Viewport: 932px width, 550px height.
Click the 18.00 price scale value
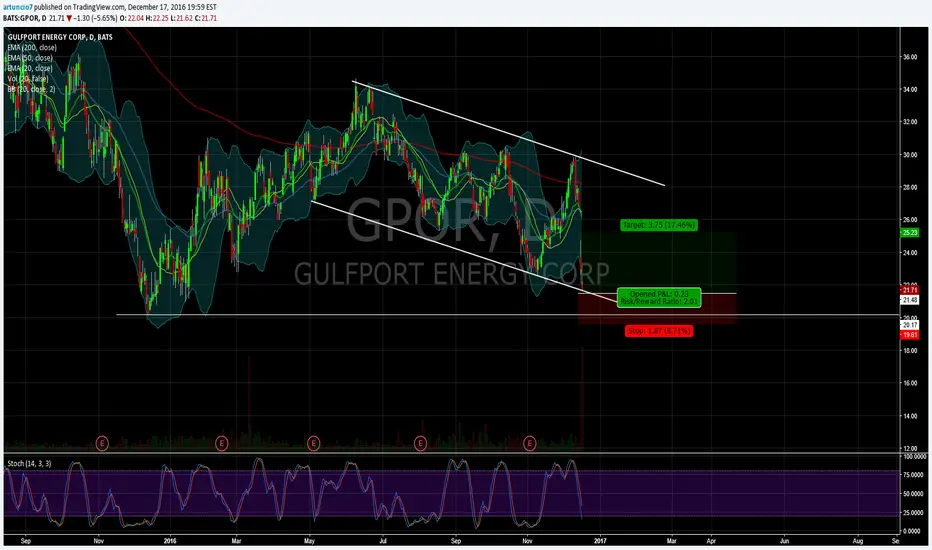910,351
